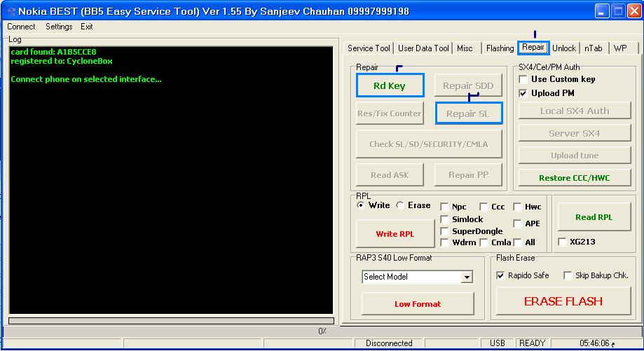
Task: Check the Wdrm checkbox
Action: tap(444, 242)
